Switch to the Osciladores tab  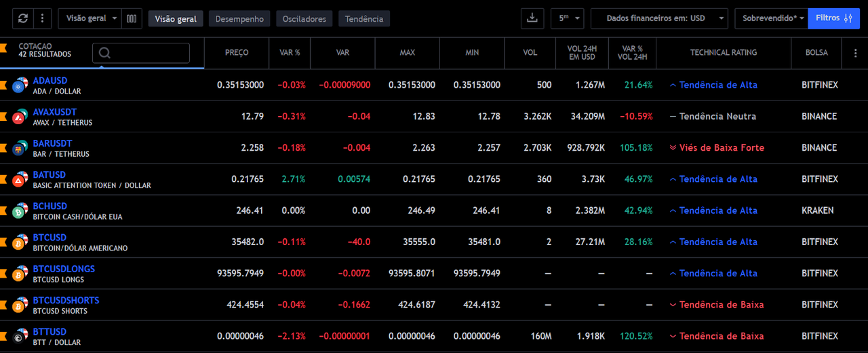coord(304,19)
